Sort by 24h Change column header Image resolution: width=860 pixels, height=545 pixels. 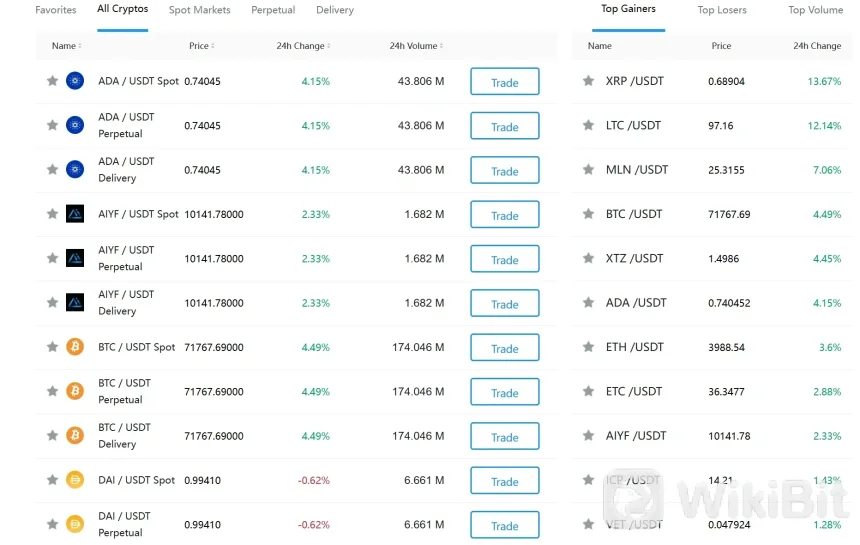tap(303, 46)
